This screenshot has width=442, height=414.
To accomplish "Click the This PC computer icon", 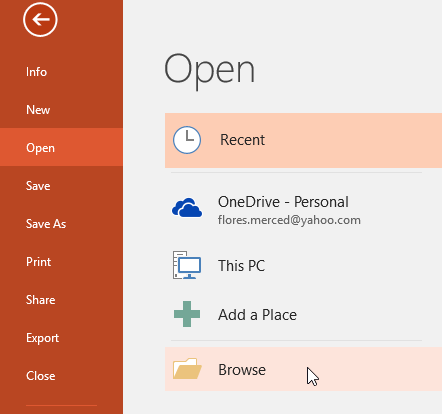I will point(187,265).
